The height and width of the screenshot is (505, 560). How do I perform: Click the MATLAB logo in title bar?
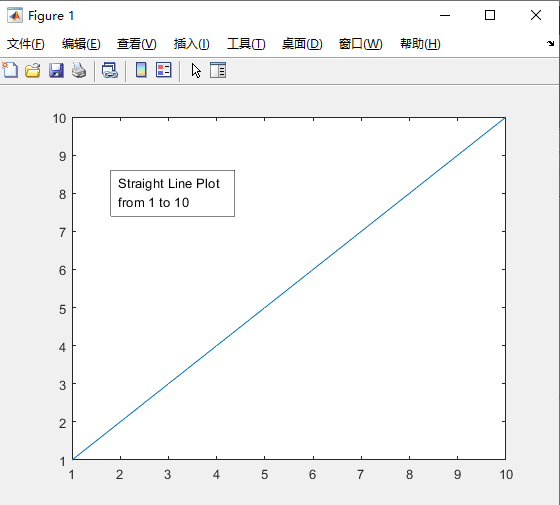[15, 15]
